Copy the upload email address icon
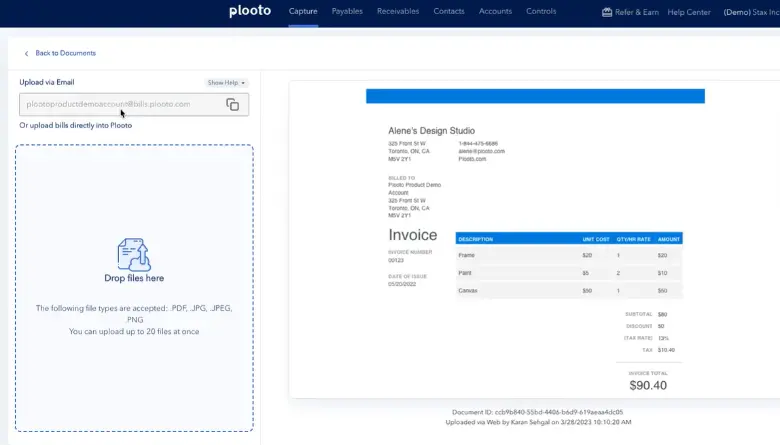Image resolution: width=780 pixels, height=445 pixels. coord(232,104)
